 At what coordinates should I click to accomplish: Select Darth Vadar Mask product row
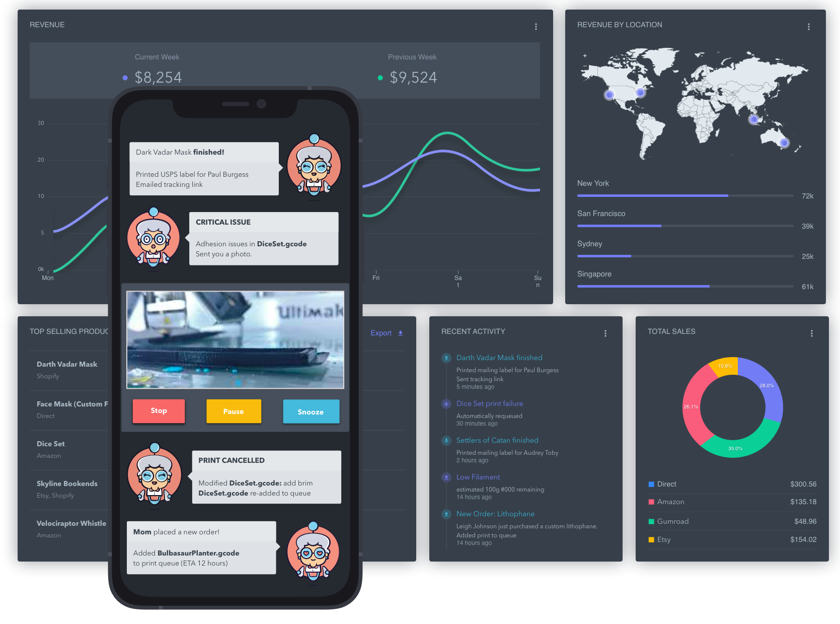click(69, 370)
